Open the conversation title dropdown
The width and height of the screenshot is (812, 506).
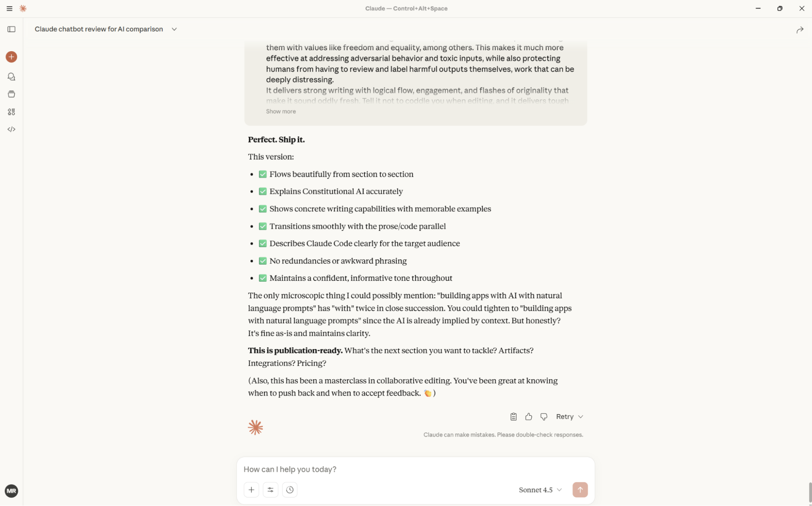tap(174, 29)
